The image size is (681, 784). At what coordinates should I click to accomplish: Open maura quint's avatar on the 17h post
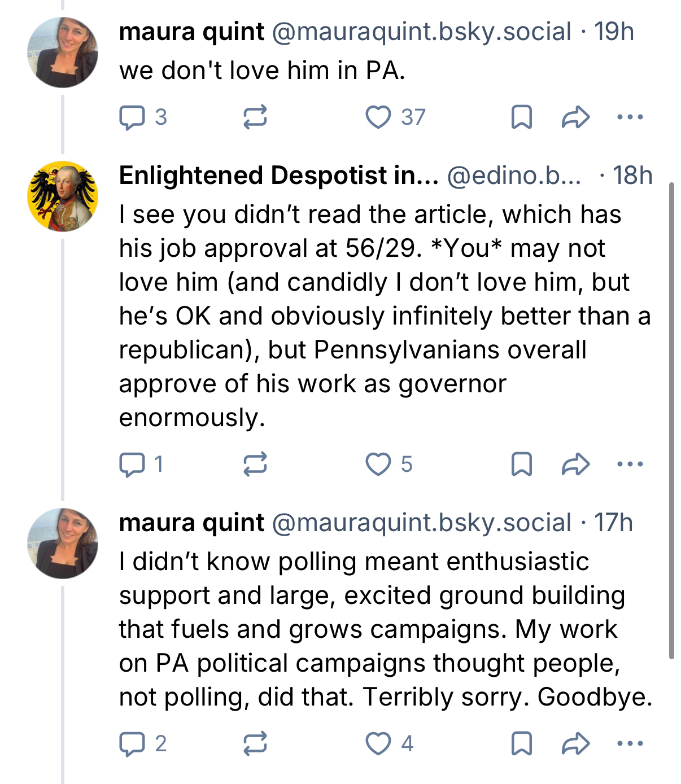(63, 543)
